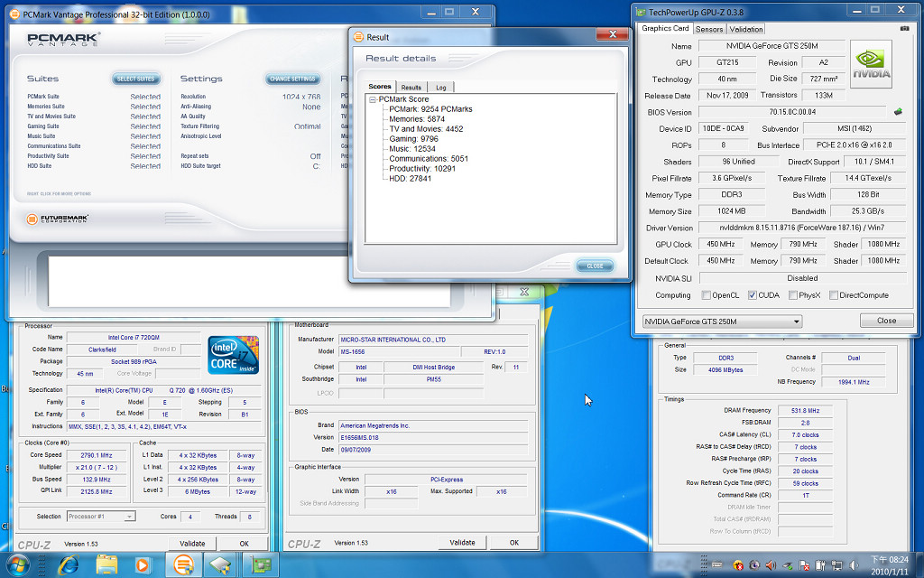924x578 pixels.
Task: Click the memory Size value 4096 MBytes
Action: (725, 369)
